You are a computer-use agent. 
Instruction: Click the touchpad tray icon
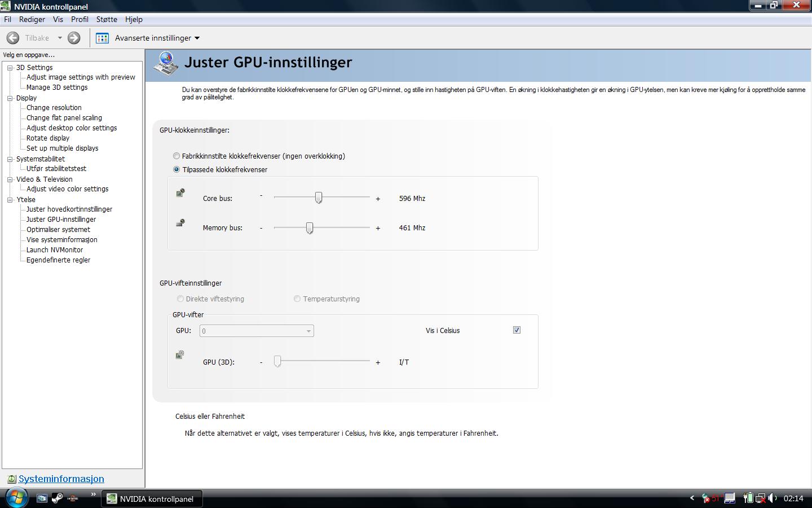tap(730, 498)
